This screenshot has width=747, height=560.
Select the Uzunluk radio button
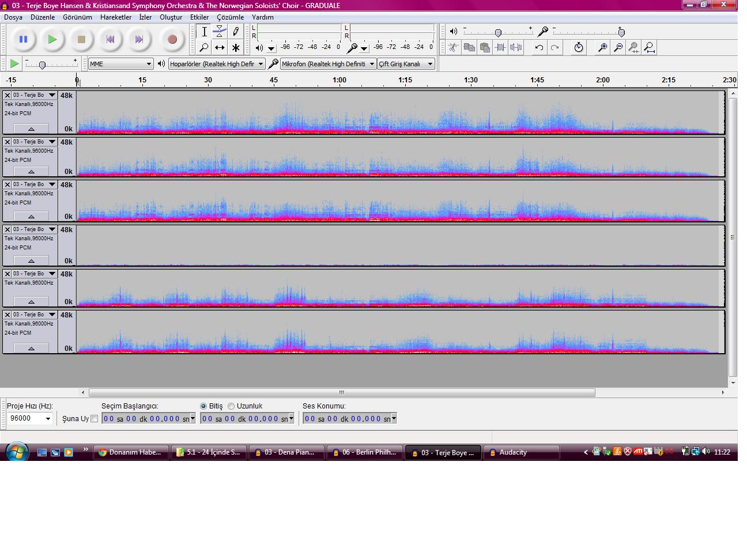[231, 406]
